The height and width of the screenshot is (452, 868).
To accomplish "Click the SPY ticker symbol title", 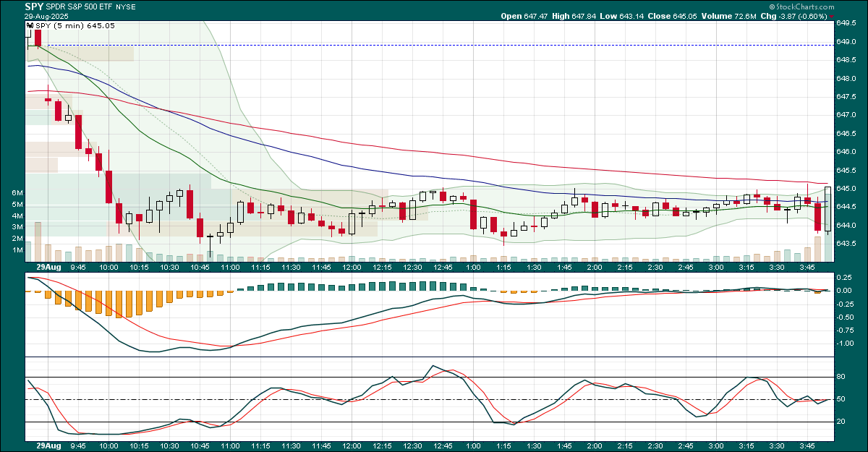I will tap(34, 7).
